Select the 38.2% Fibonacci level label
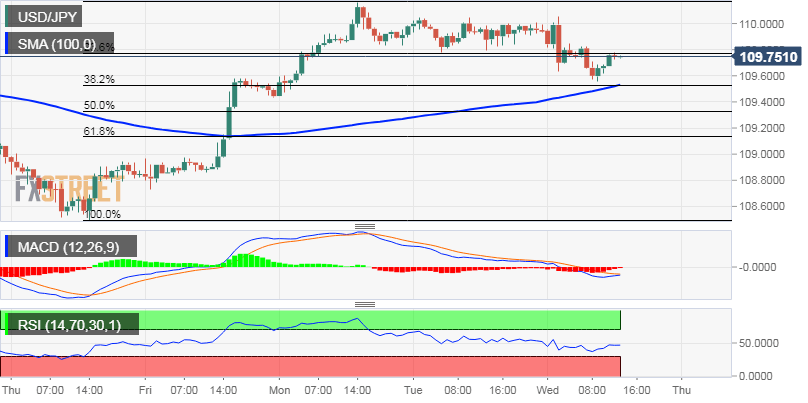 [x=99, y=79]
